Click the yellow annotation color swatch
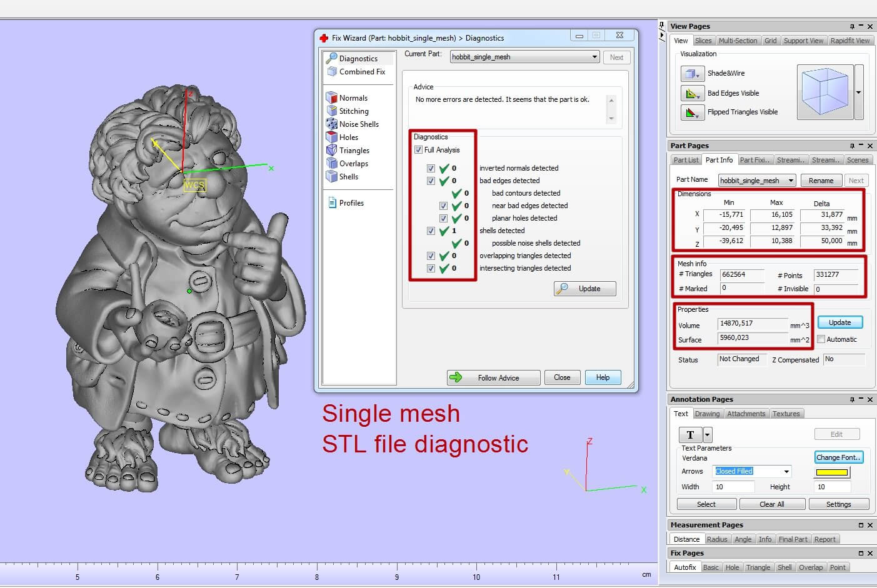 (832, 472)
